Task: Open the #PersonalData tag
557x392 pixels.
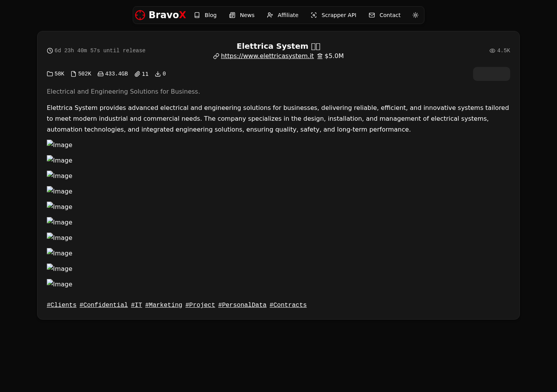Action: [243, 305]
